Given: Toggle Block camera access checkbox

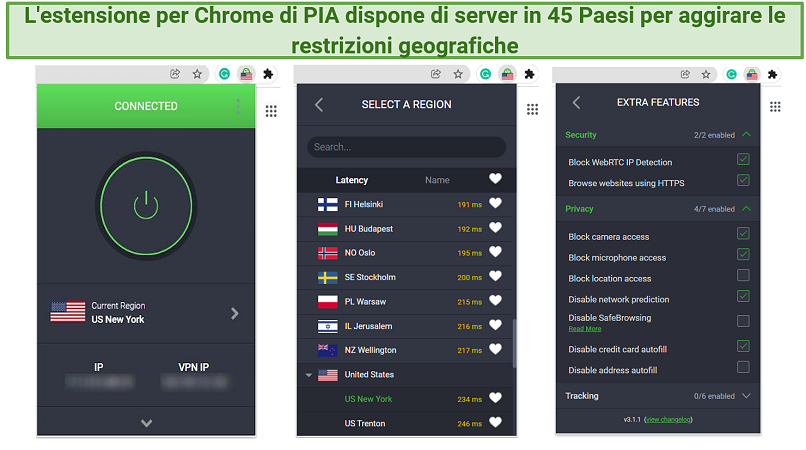Looking at the screenshot, I should 743,233.
